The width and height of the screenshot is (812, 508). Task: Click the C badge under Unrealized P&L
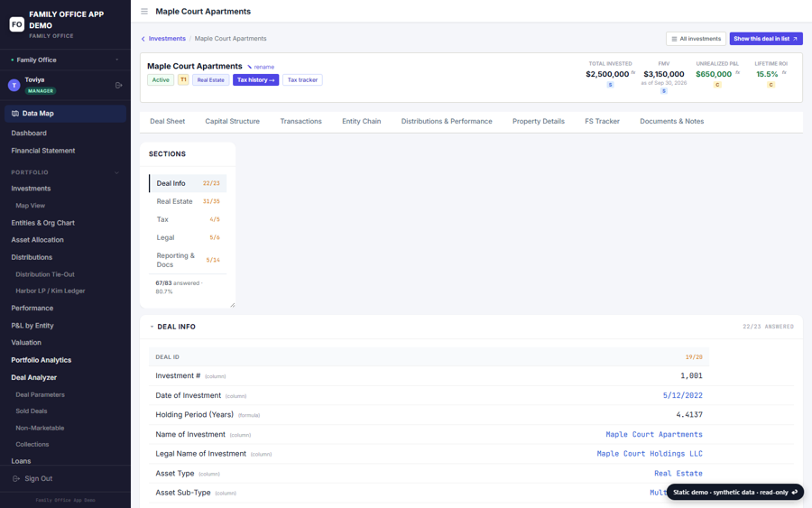717,85
